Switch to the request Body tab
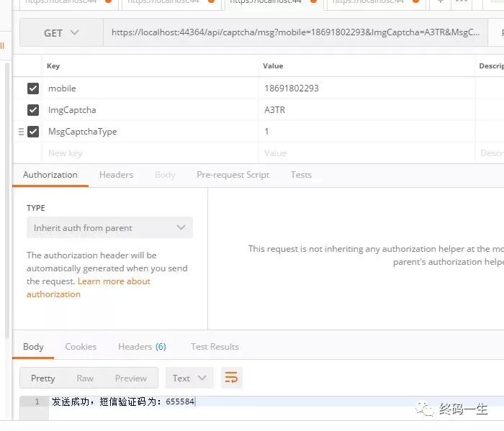 [165, 175]
